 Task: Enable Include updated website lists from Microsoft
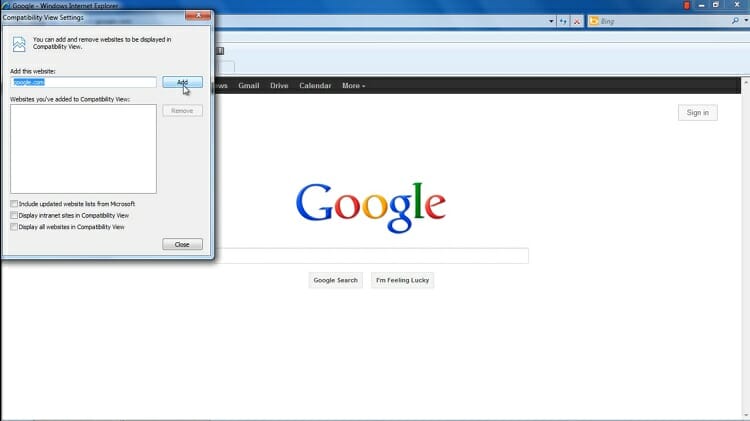point(14,204)
